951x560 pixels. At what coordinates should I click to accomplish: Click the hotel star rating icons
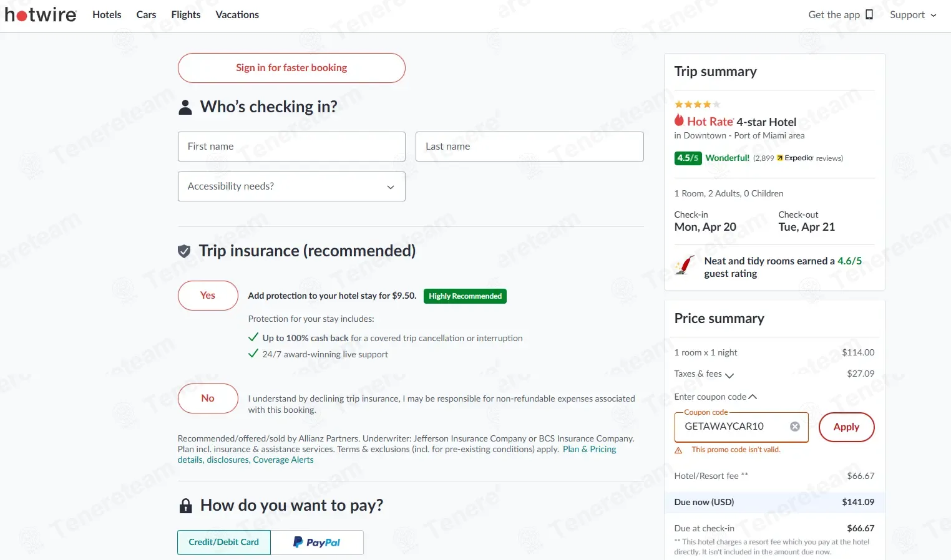698,104
